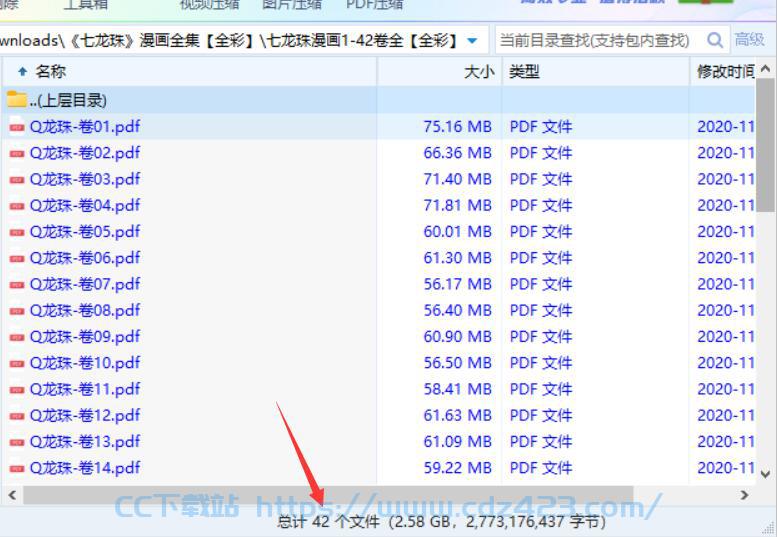Click the PDF icon of Q龙珠-卷01.pdf
777x537 pixels.
click(x=17, y=127)
